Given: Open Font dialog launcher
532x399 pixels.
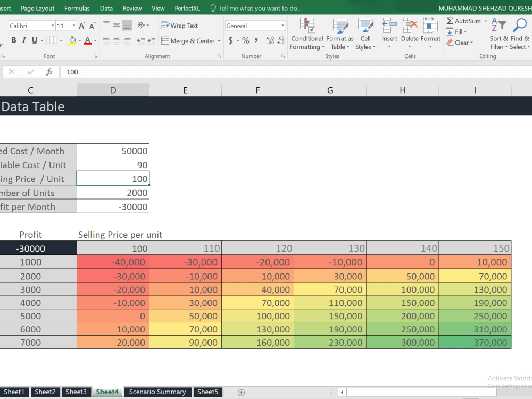Looking at the screenshot, I should pos(95,56).
